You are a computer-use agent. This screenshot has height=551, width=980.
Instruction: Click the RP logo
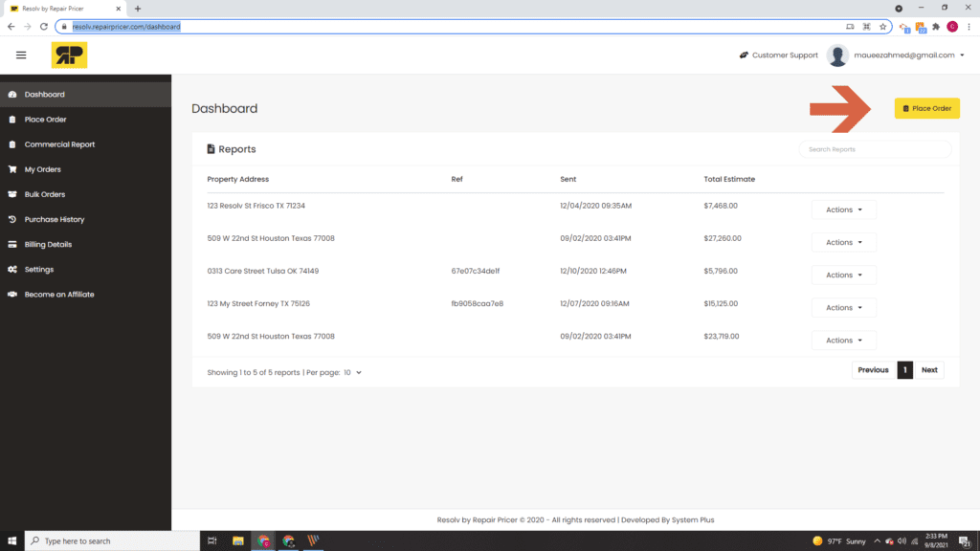(68, 55)
